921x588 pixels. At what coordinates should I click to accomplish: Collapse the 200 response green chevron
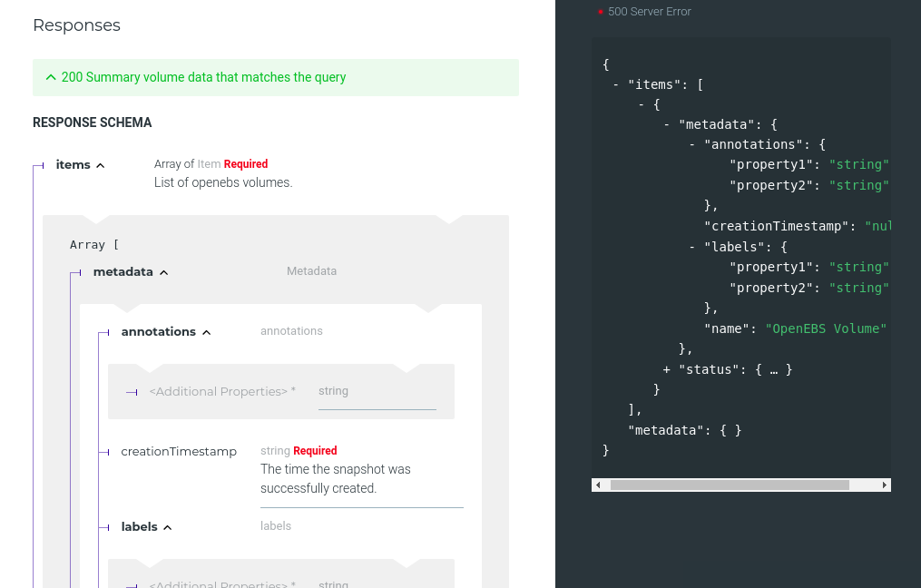[51, 77]
